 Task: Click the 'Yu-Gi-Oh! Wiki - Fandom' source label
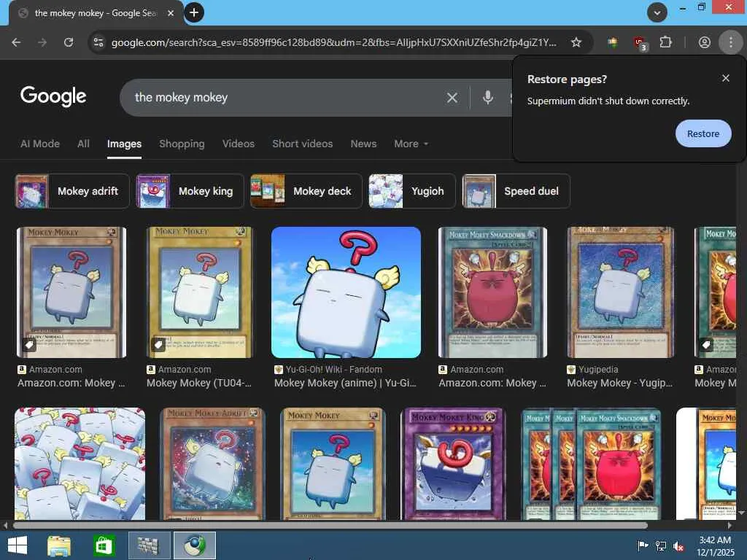tap(333, 370)
